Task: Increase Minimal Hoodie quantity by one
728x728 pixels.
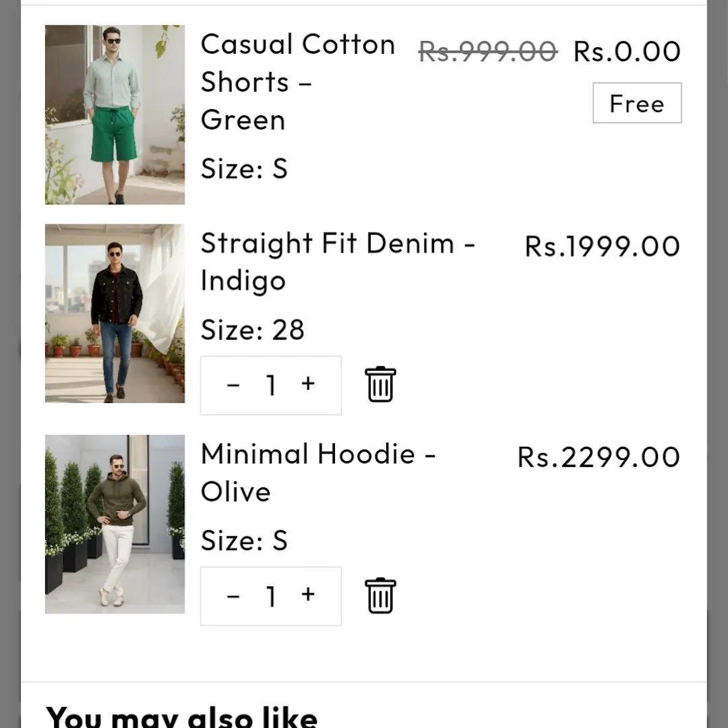Action: coord(308,595)
